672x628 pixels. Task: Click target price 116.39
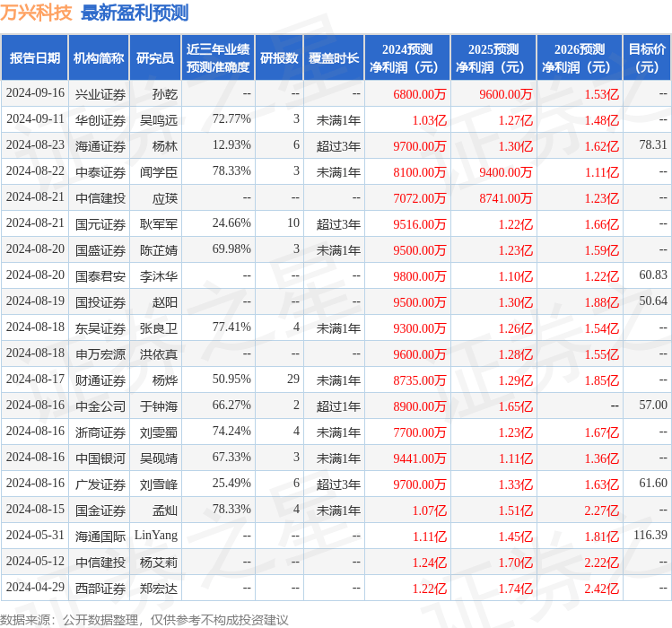[x=650, y=535]
